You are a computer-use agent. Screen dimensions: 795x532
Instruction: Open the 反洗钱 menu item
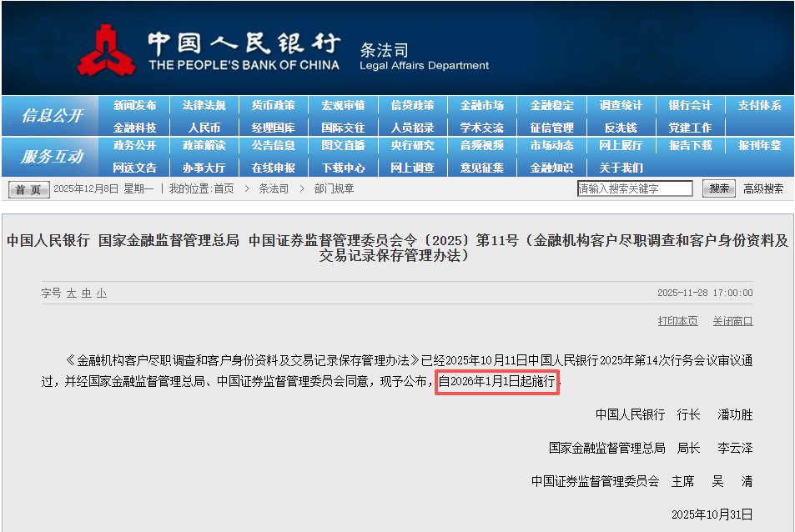pos(621,125)
